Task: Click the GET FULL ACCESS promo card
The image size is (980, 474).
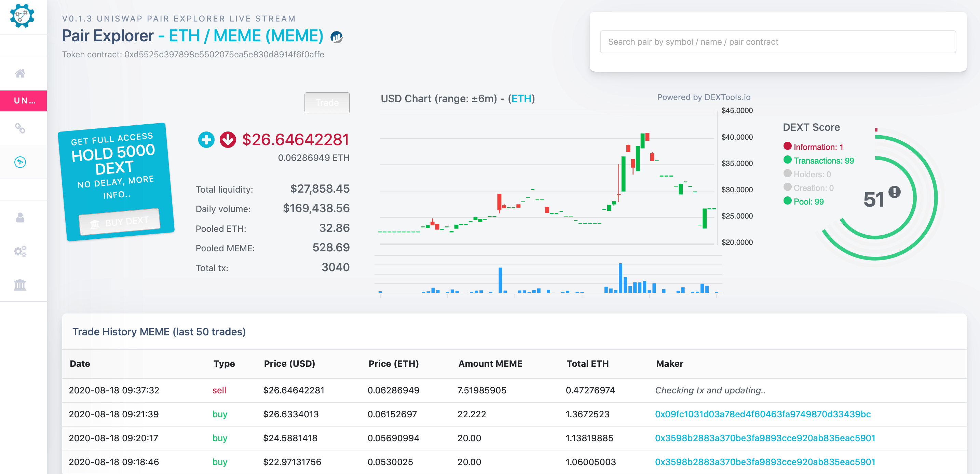Action: [116, 182]
